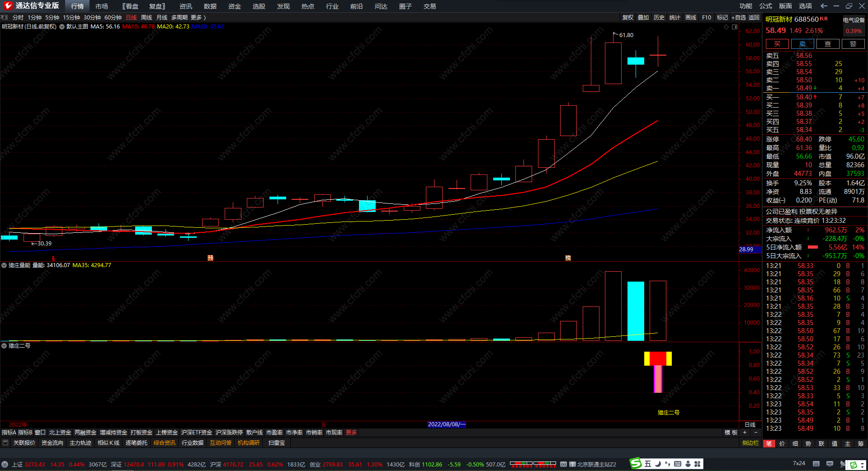Click the down-arrow icon before 上证
The height and width of the screenshot is (471, 868).
pyautogui.click(x=5, y=464)
